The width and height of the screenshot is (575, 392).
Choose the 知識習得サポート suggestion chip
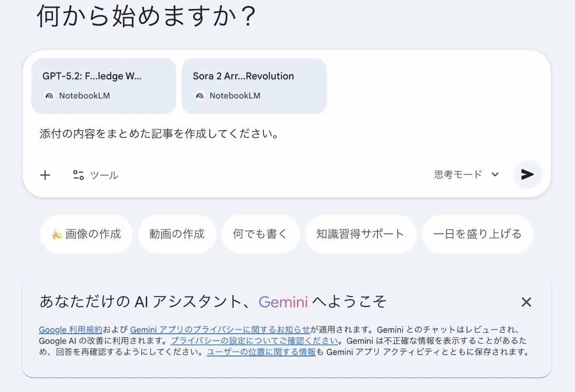pyautogui.click(x=360, y=234)
